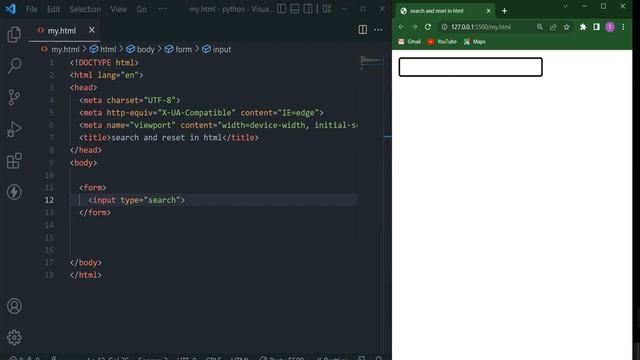Toggle primary side bar layout icon
640x360 pixels.
point(282,9)
